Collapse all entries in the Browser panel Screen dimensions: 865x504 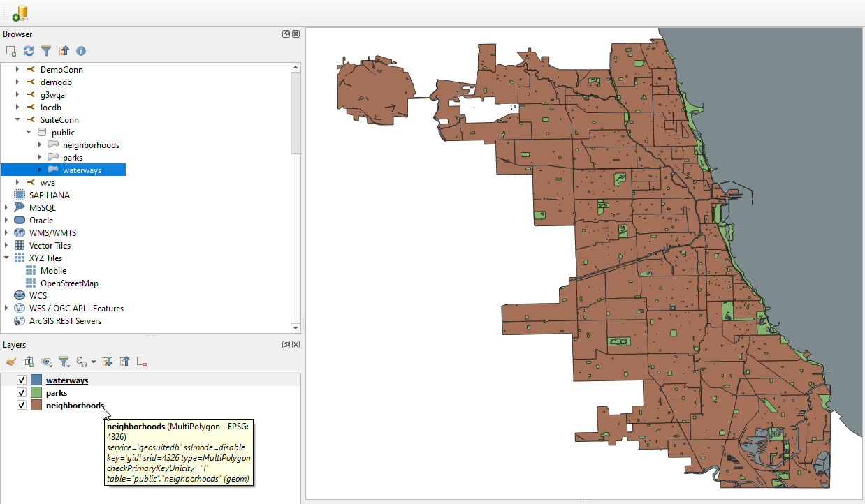64,50
